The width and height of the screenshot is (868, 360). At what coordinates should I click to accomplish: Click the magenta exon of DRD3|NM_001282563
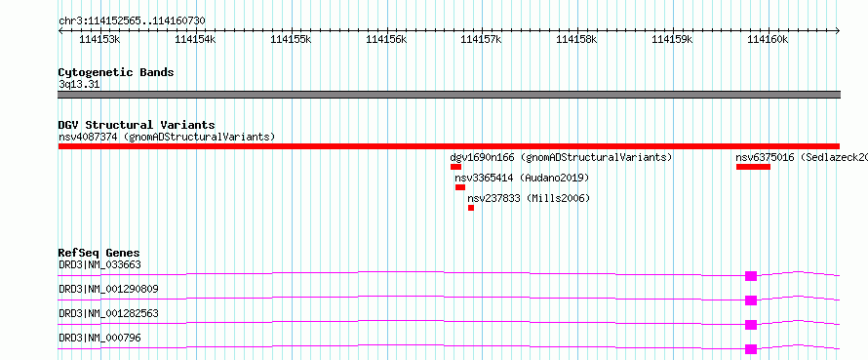point(751,325)
